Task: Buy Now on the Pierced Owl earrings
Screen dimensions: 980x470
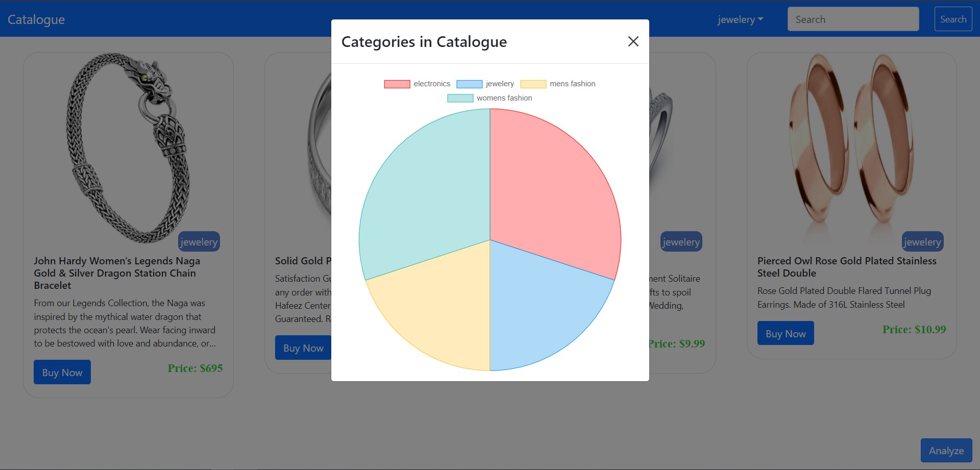Action: [x=786, y=333]
